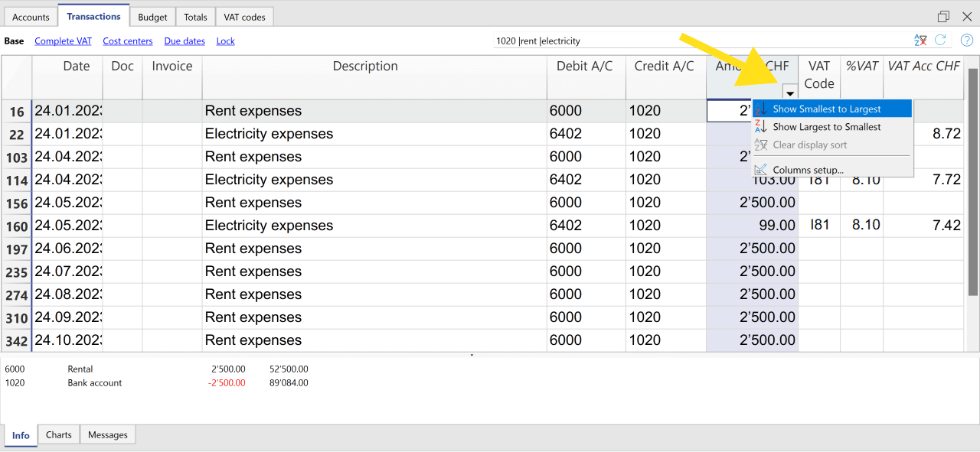
Task: Switch to the Due dates view
Action: pos(185,41)
